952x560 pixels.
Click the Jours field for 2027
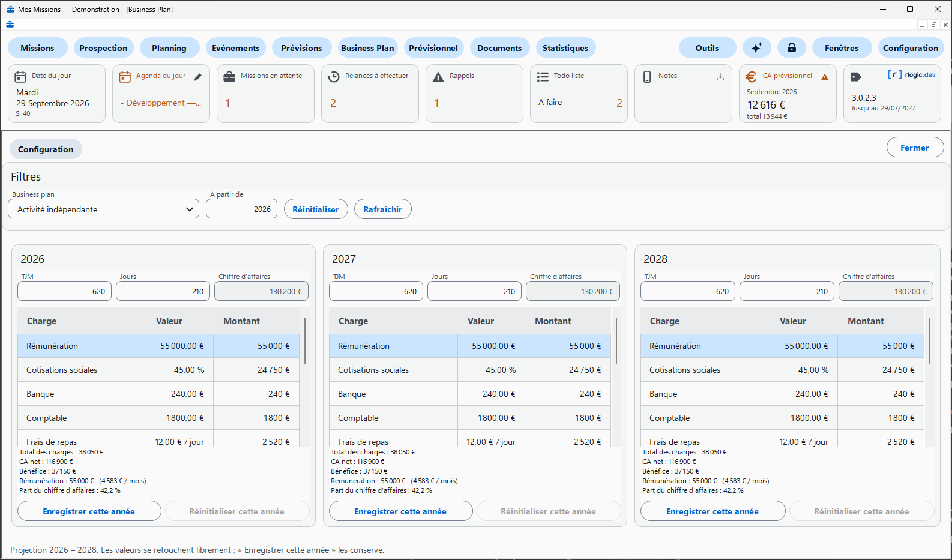click(x=474, y=291)
